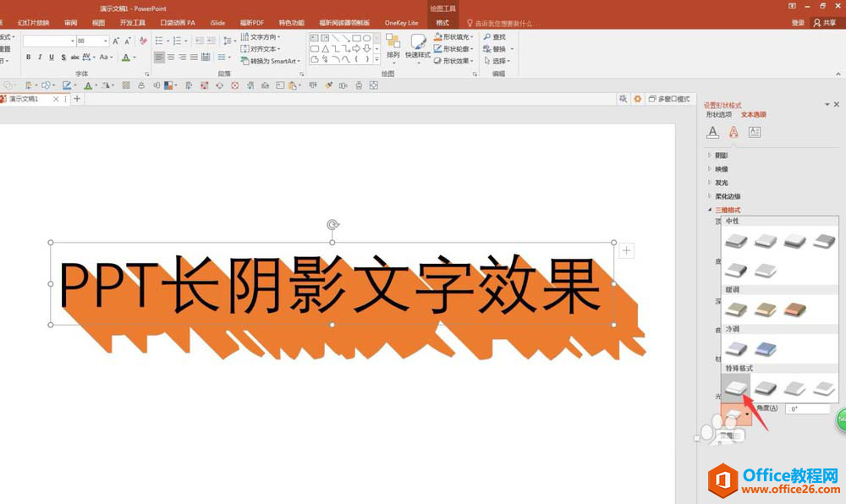This screenshot has width=846, height=504.
Task: Click the Angle (角度) input field
Action: coord(807,409)
